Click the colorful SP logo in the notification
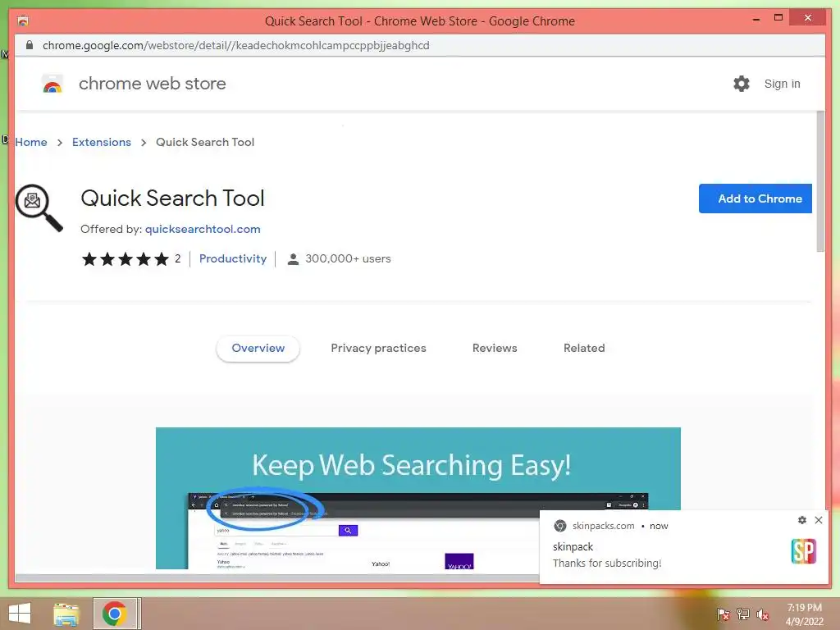Viewport: 840px width, 630px height. (x=804, y=550)
